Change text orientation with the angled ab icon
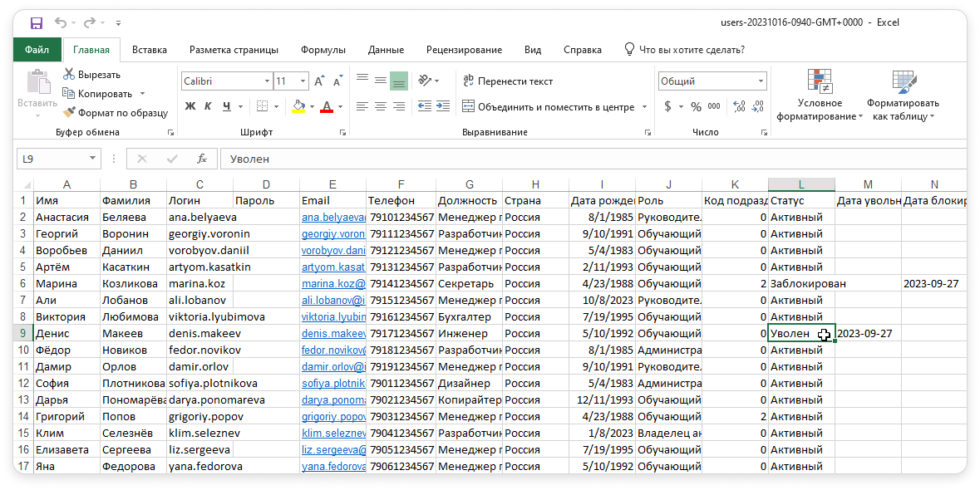 (x=425, y=81)
